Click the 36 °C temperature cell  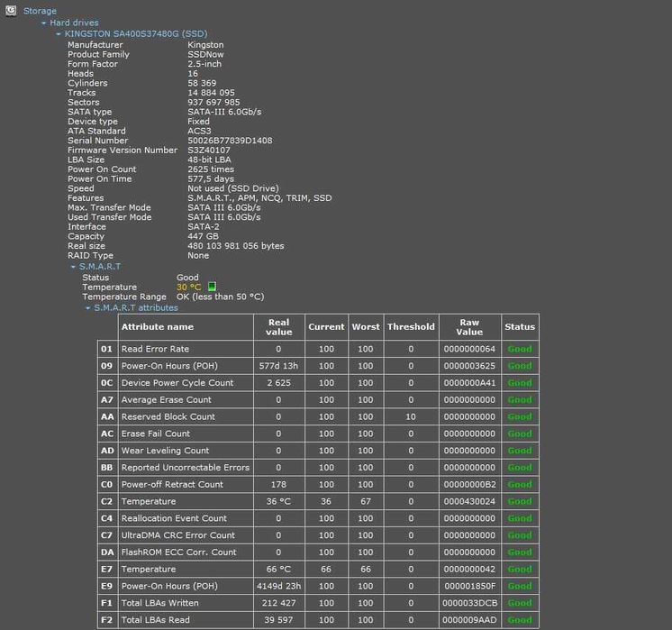point(278,501)
